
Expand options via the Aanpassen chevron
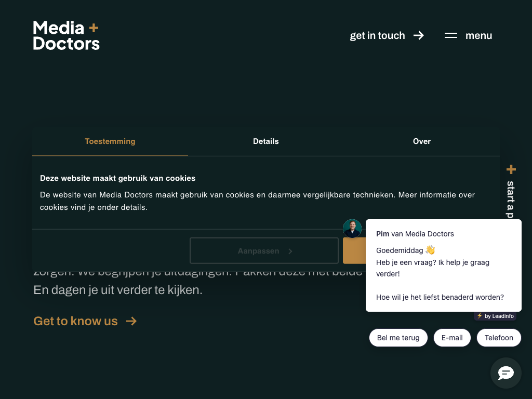click(x=290, y=251)
